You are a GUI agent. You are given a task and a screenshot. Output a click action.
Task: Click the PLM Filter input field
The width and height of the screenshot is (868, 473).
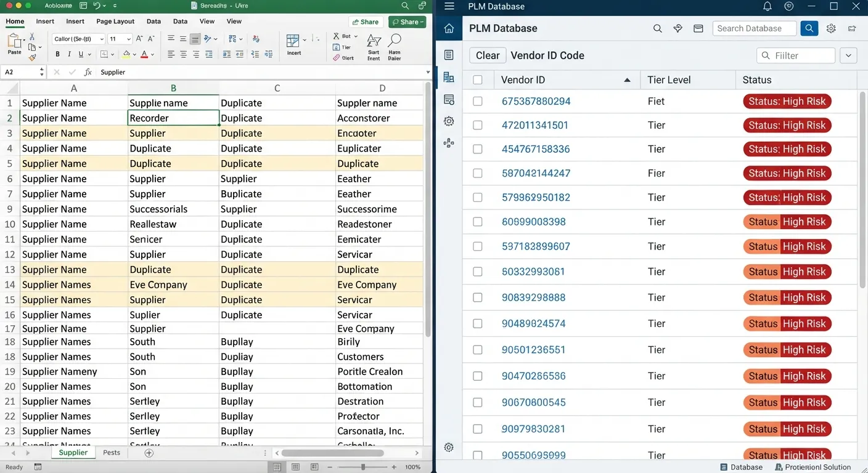796,55
